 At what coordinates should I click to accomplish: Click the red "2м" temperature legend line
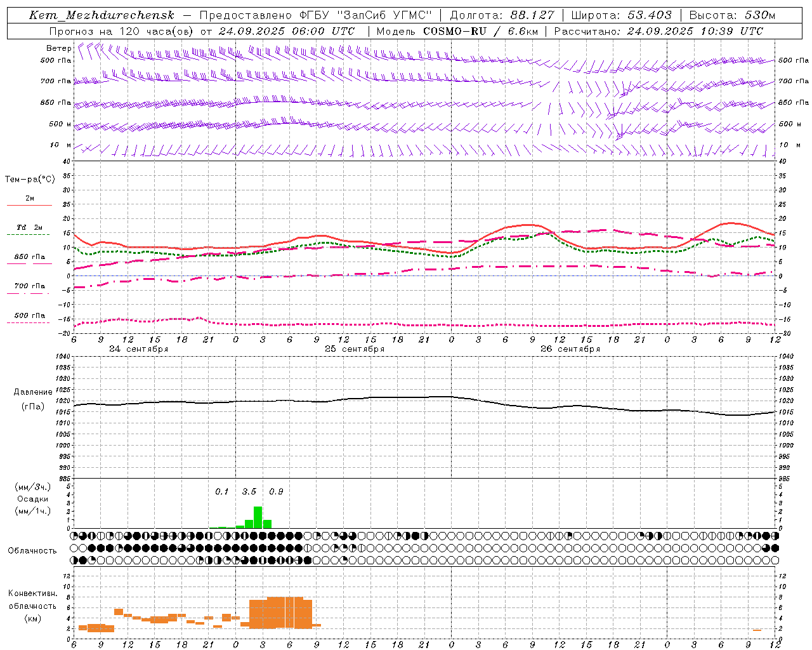pos(29,205)
